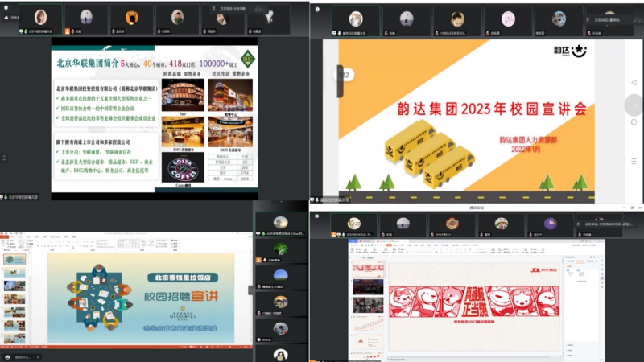Select the purple avatar tile in 京东物流 meeting

point(550,225)
